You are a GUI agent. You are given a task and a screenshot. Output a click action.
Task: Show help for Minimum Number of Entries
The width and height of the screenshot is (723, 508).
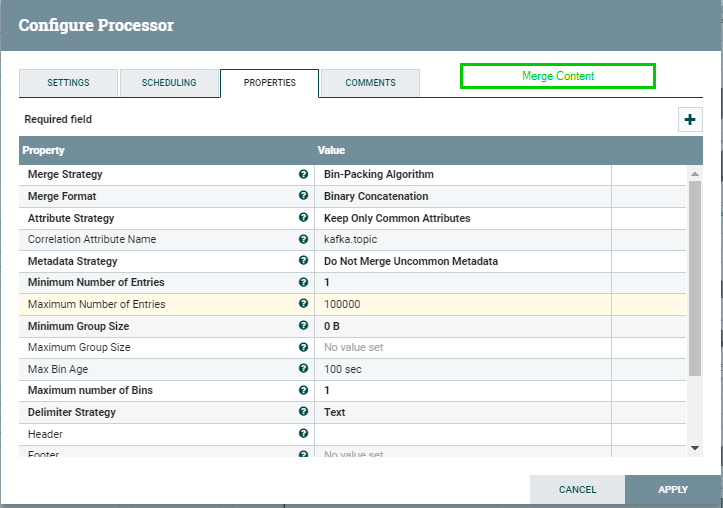[303, 282]
